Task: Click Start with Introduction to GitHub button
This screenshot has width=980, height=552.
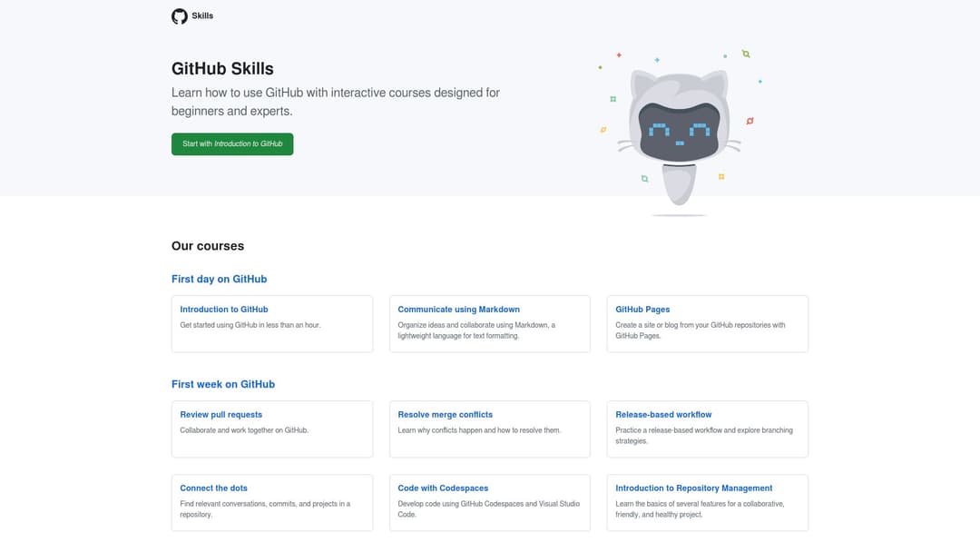Action: pyautogui.click(x=232, y=143)
